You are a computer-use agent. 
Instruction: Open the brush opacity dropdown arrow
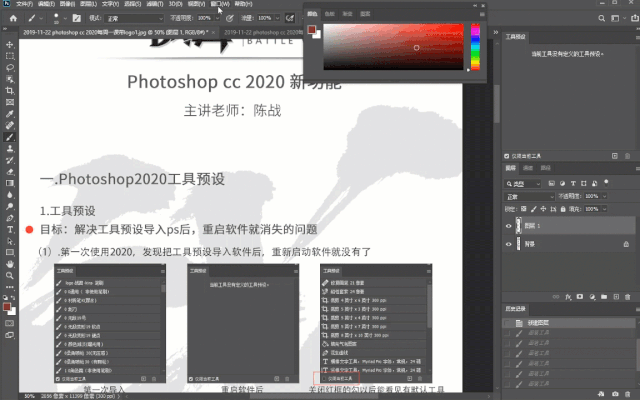coord(217,18)
